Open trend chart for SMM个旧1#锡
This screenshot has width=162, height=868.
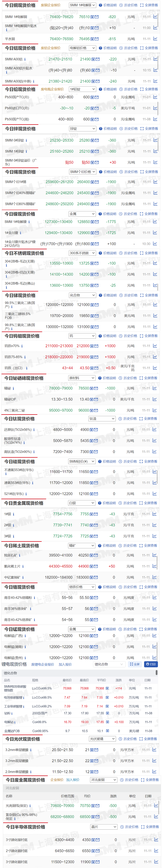[155, 182]
